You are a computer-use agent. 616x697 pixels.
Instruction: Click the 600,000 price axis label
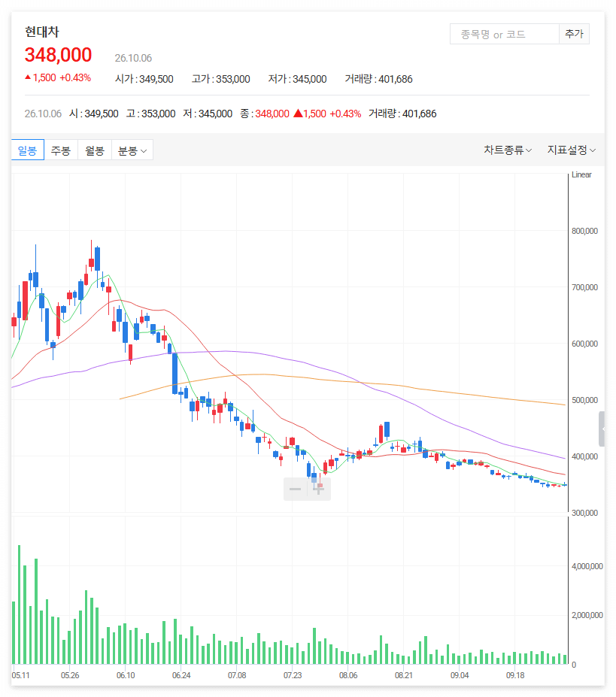(x=584, y=344)
